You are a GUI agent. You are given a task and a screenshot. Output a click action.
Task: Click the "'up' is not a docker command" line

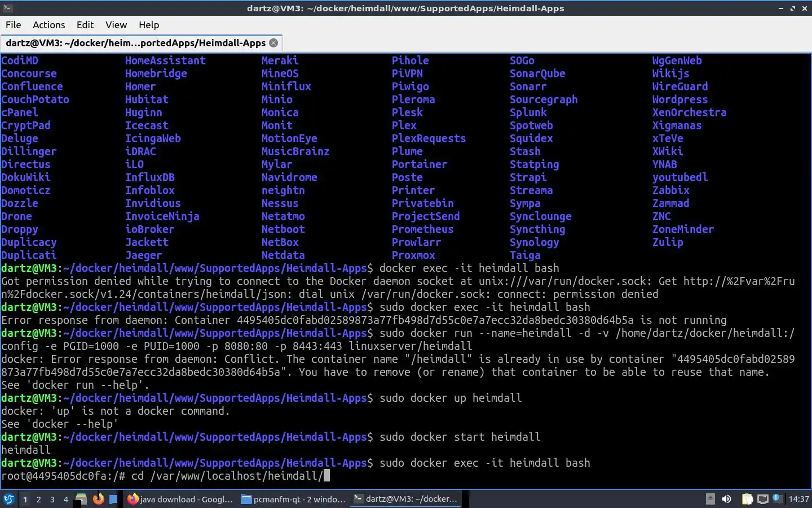(x=116, y=411)
